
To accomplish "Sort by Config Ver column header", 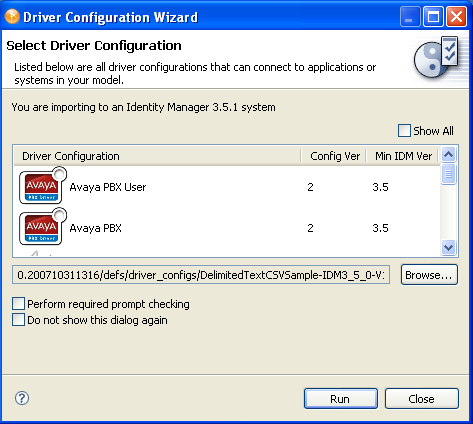I will click(x=334, y=156).
